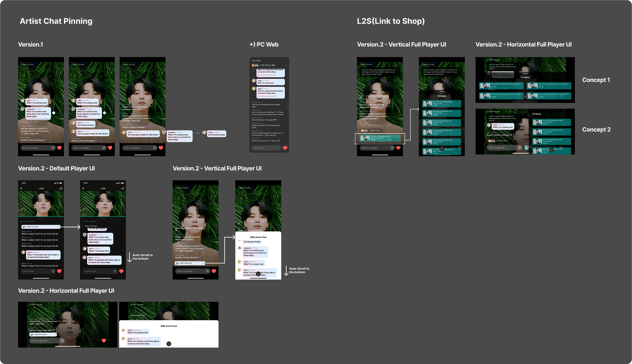Click X icon in first Default Player mockup
Image resolution: width=632 pixels, height=364 pixels.
21,189
